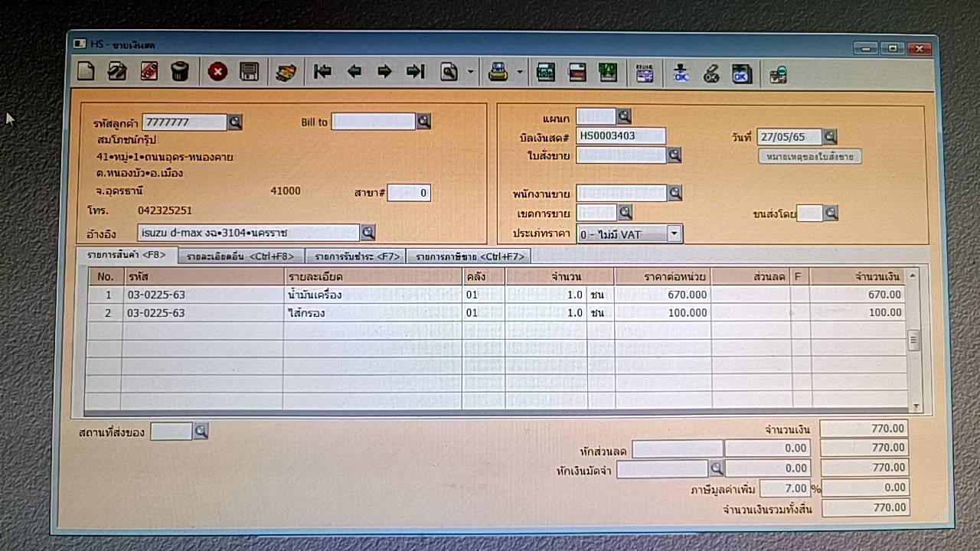This screenshot has width=980, height=551.
Task: Click the เขตการขาย lookup magnifier
Action: click(x=625, y=212)
